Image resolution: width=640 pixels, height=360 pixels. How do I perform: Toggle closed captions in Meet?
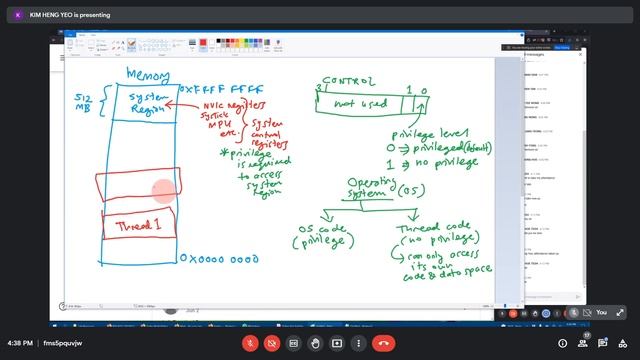(x=293, y=343)
